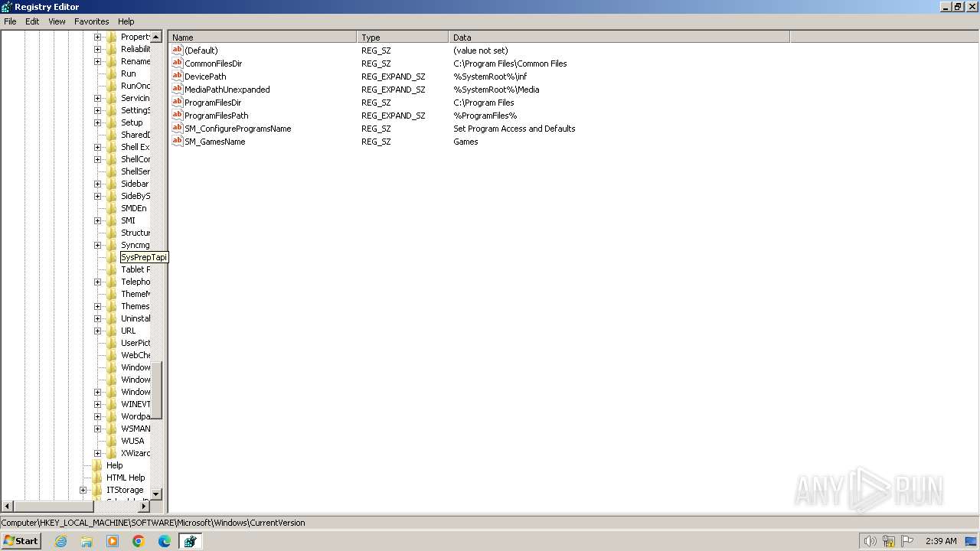Select the (Default) value icon

[178, 51]
